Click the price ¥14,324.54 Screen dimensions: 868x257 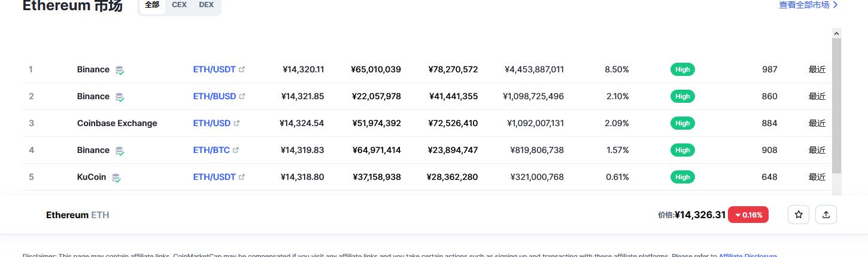pyautogui.click(x=302, y=123)
